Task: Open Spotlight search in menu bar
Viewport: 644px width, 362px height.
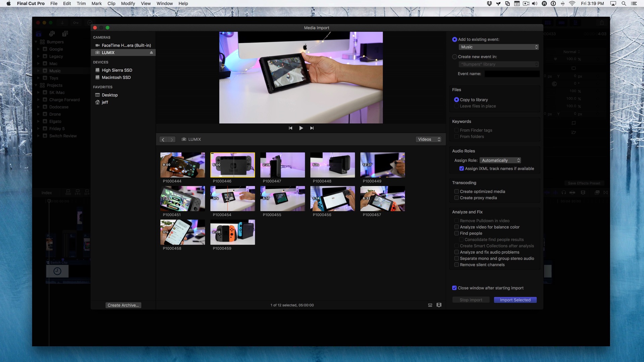Action: tap(624, 3)
